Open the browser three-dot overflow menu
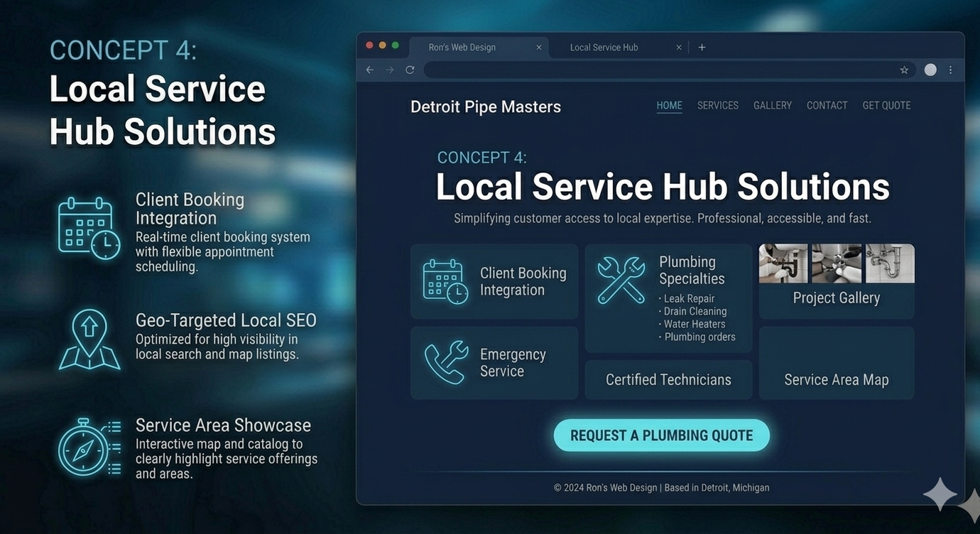 [950, 70]
